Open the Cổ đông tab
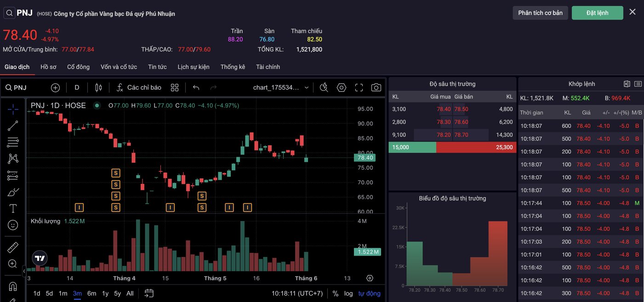The width and height of the screenshot is (644, 302). (x=78, y=67)
